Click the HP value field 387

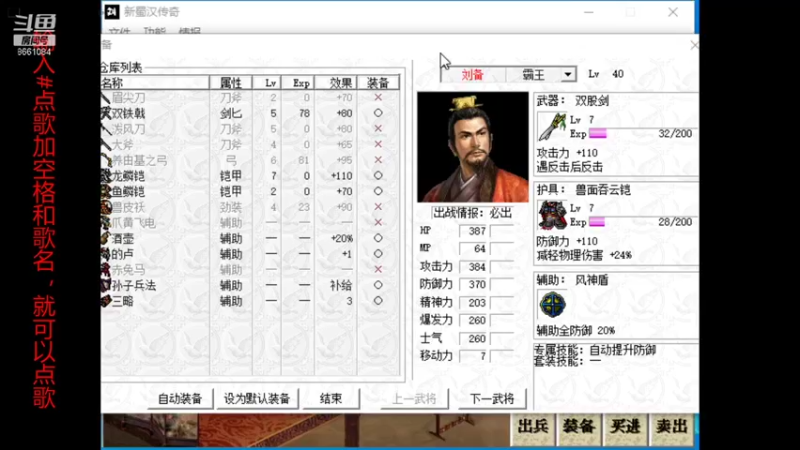coord(473,231)
